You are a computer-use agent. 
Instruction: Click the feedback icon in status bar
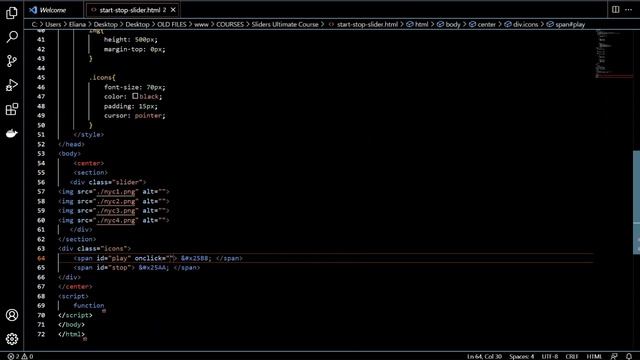coord(614,356)
